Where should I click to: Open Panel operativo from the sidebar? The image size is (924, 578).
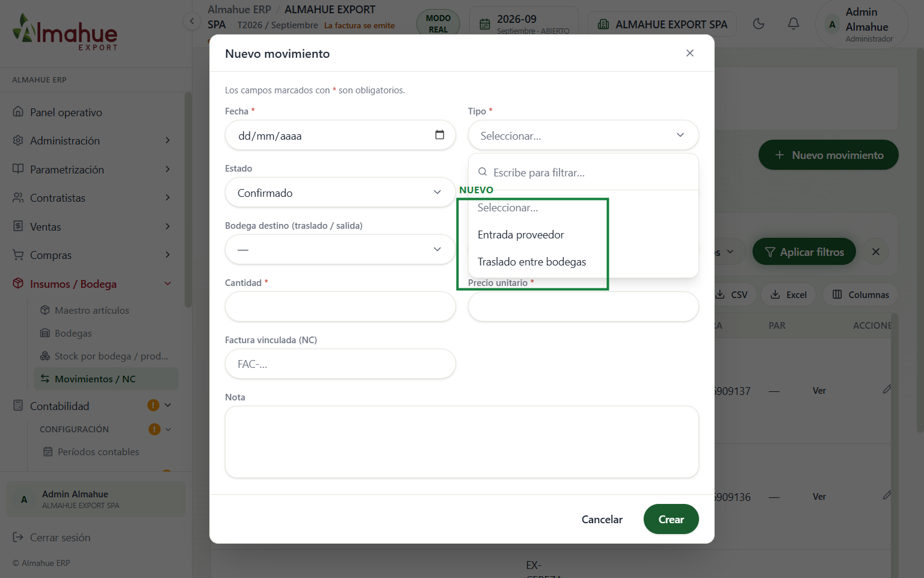[x=92, y=112]
